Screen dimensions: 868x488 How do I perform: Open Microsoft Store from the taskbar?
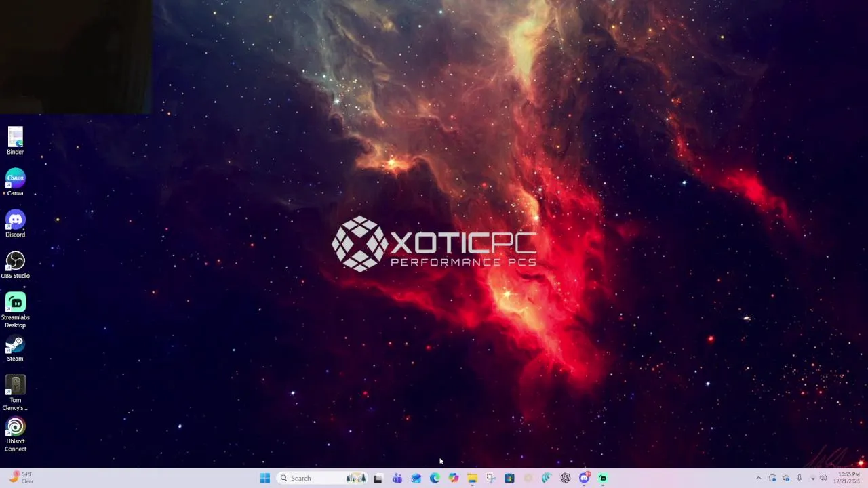coord(509,478)
